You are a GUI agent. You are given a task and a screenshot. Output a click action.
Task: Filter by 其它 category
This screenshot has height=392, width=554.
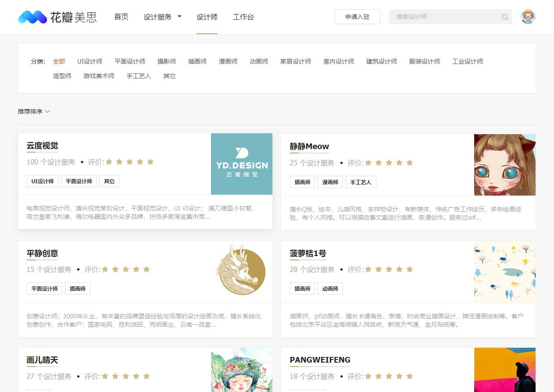[170, 76]
